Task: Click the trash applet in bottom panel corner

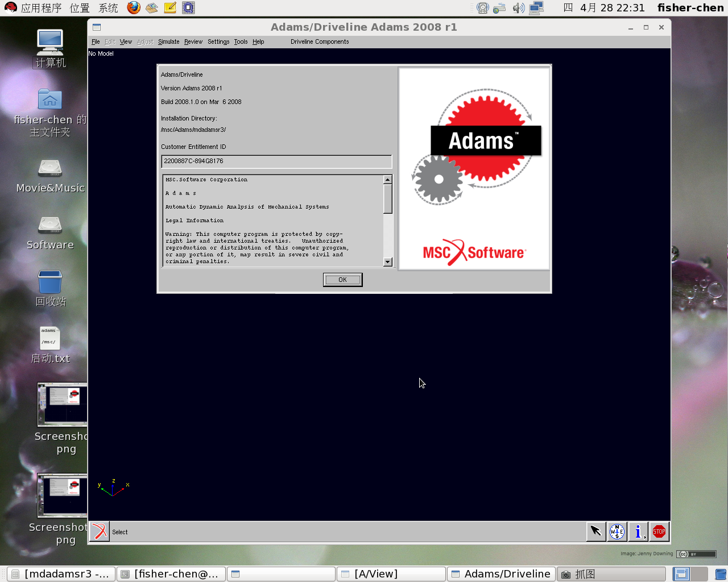Action: 720,574
